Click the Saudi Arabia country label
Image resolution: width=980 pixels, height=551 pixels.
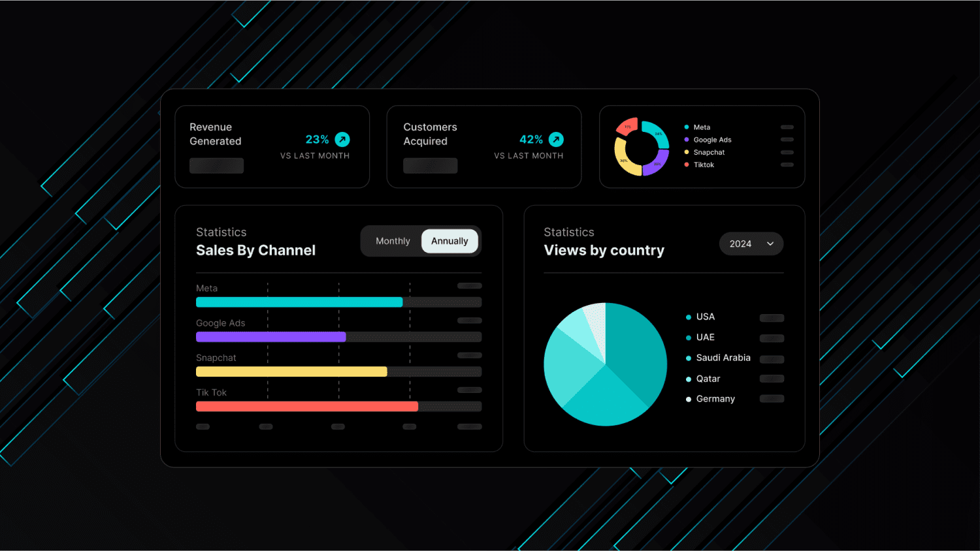(x=723, y=358)
